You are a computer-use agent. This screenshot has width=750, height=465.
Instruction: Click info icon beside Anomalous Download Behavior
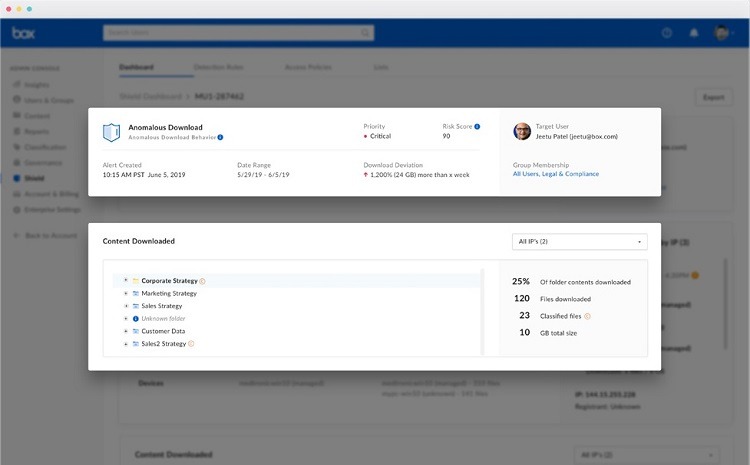point(221,137)
